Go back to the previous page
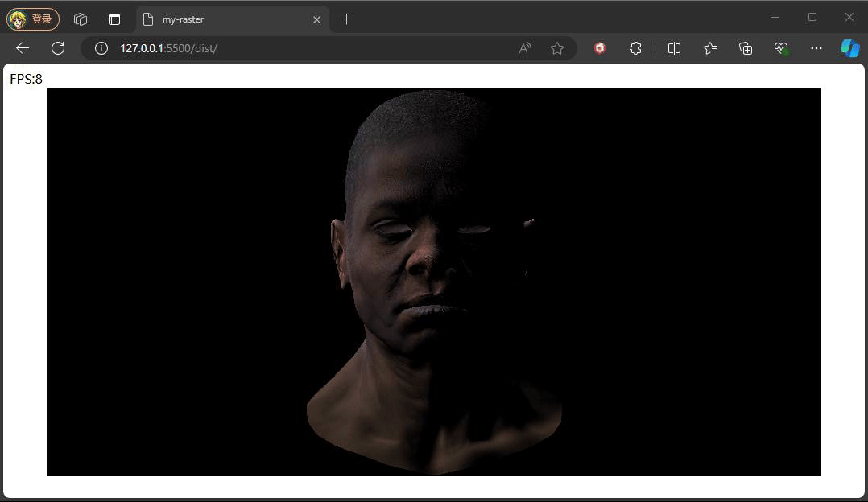Image resolution: width=868 pixels, height=502 pixels. [x=23, y=48]
